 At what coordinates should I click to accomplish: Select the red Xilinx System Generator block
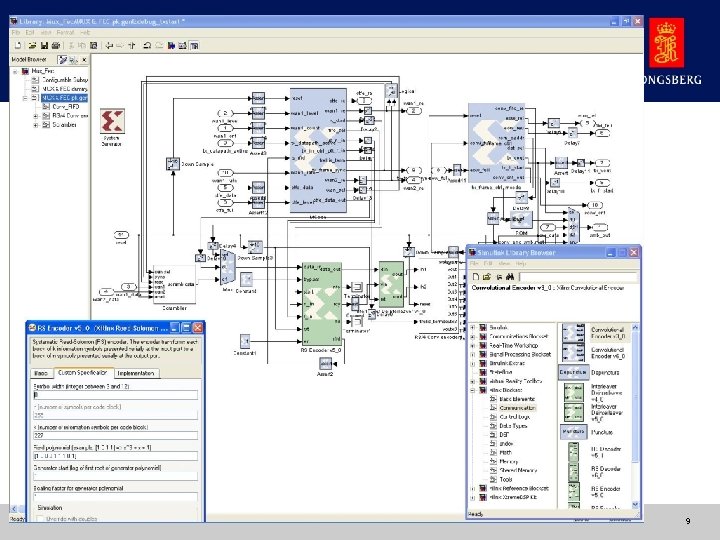[112, 121]
